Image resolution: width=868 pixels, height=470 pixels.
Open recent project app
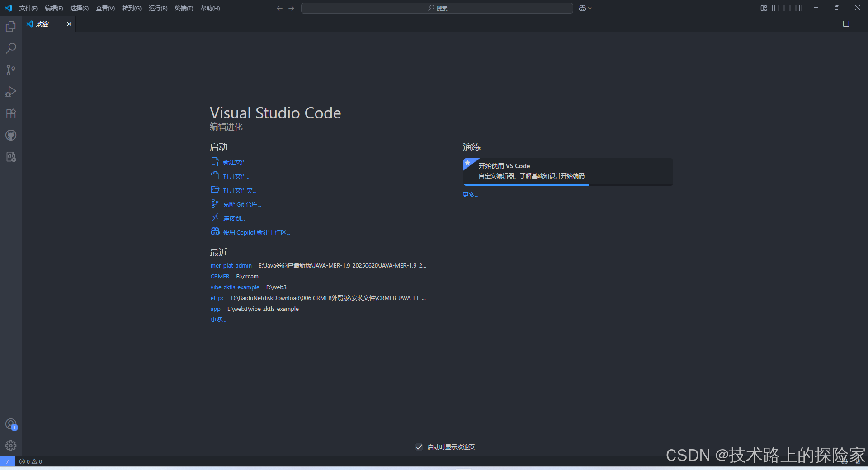point(215,309)
